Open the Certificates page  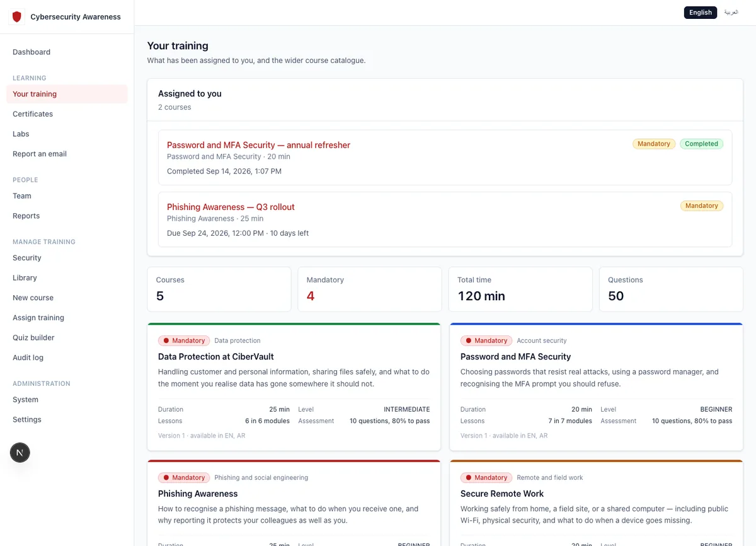pyautogui.click(x=67, y=114)
